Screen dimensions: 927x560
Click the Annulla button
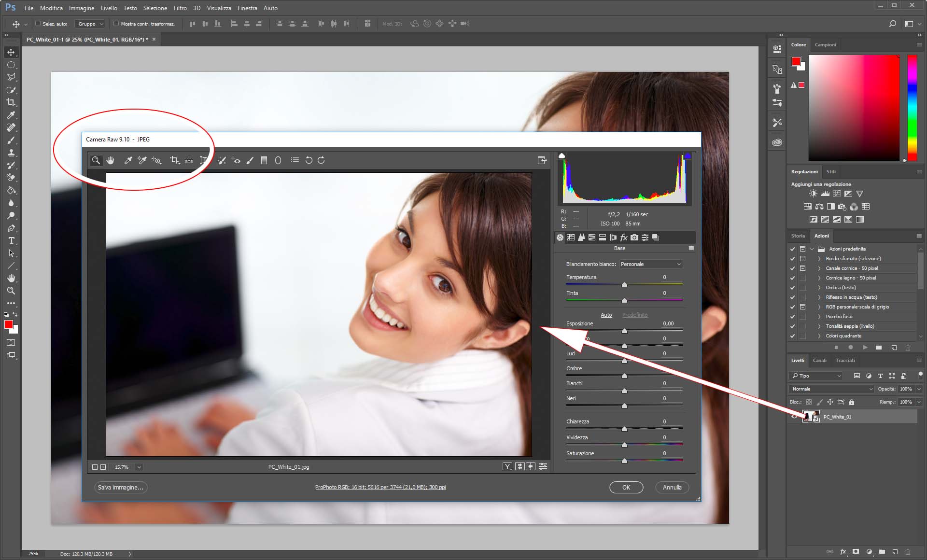click(672, 488)
